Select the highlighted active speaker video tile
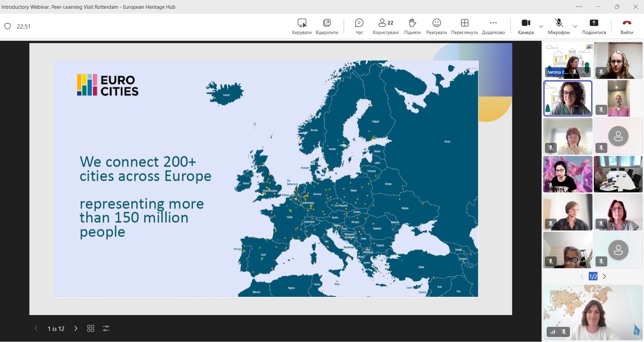 568,98
